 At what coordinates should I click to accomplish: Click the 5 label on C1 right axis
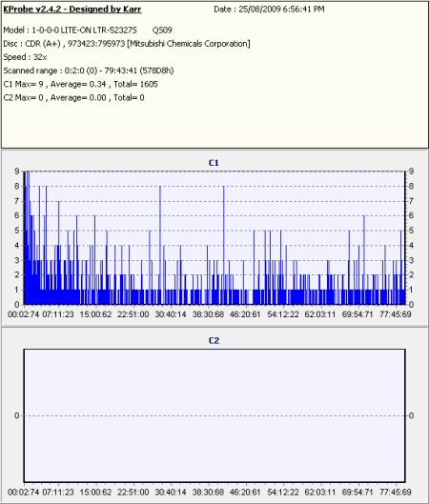411,231
